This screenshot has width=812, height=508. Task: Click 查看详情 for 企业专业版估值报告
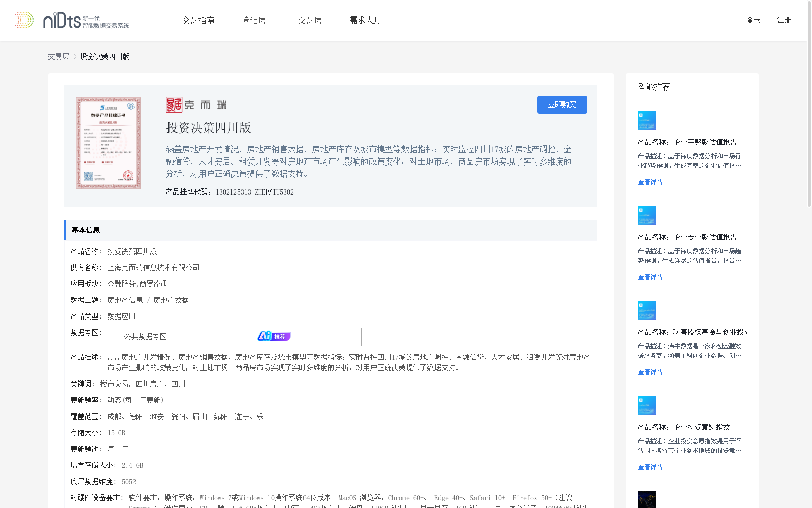[650, 277]
